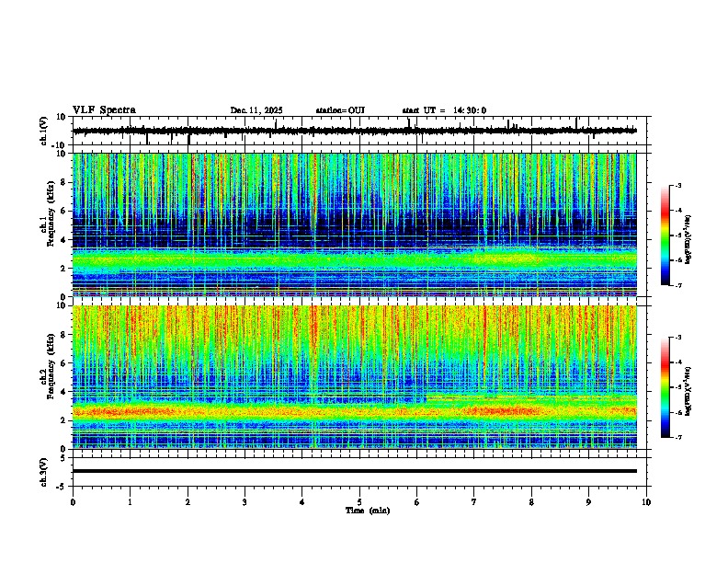Click the ch.3 flat voltage line
This screenshot has height=563, width=728.
(x=354, y=471)
